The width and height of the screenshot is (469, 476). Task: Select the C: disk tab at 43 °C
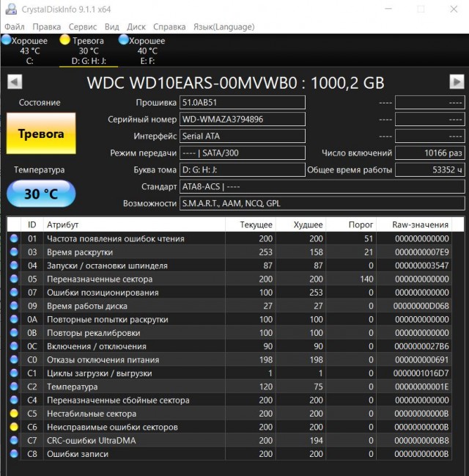(x=29, y=51)
